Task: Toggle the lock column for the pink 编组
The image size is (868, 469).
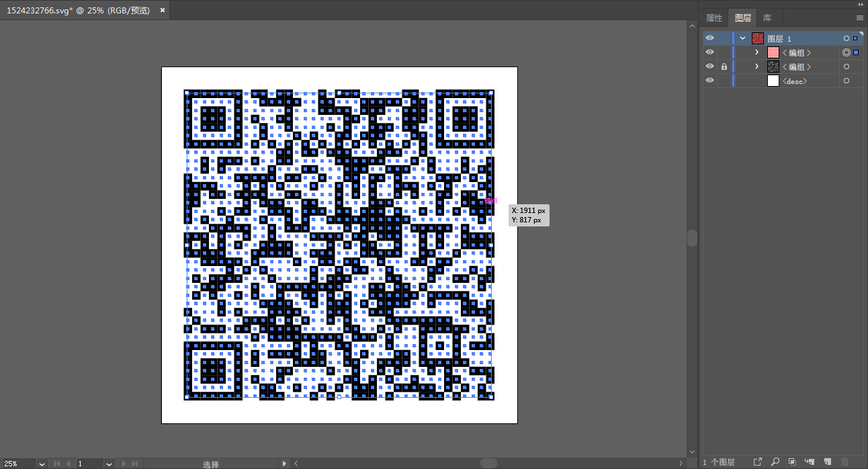Action: (x=724, y=52)
